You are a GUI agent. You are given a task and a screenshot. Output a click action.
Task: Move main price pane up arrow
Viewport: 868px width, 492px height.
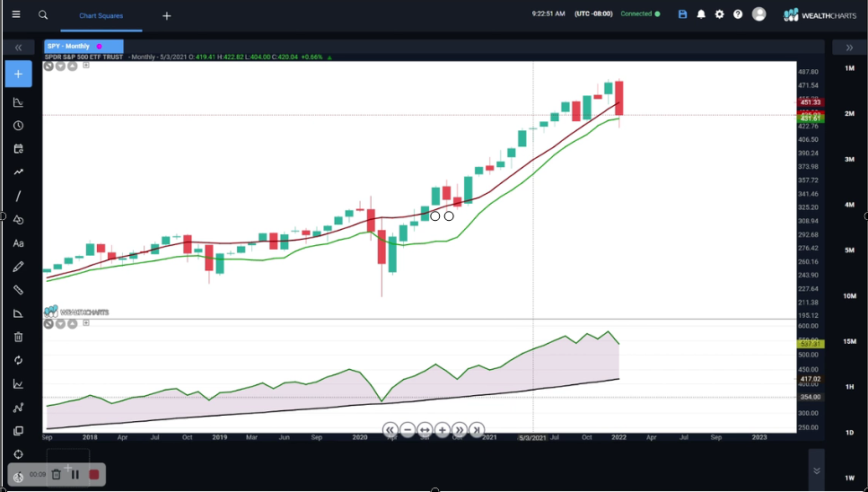[x=72, y=66]
